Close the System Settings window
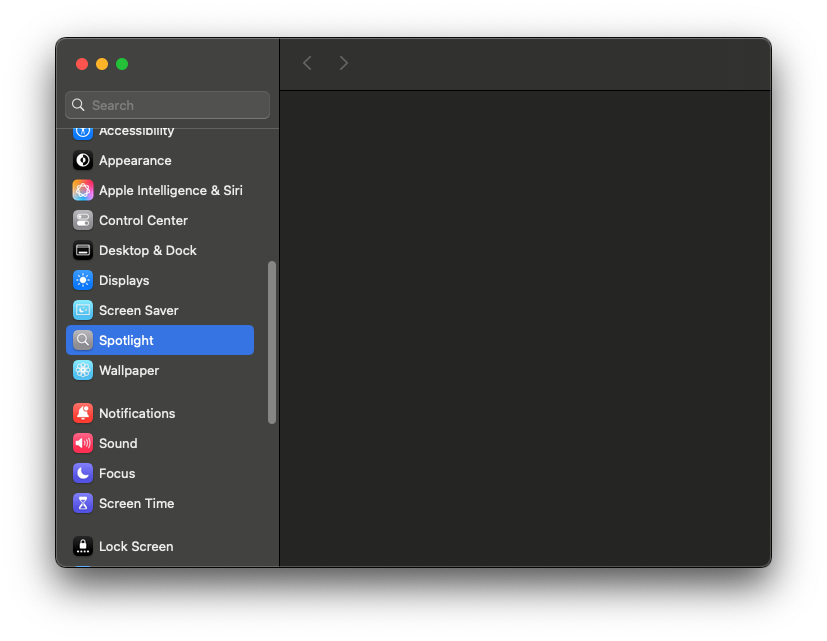The width and height of the screenshot is (827, 641). (x=82, y=64)
